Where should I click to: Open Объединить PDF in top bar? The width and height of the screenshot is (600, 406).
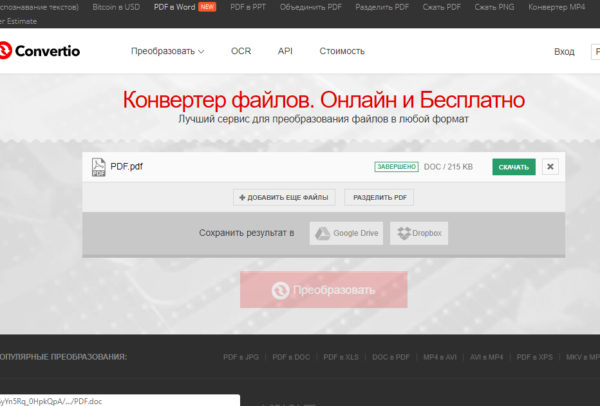coord(311,7)
